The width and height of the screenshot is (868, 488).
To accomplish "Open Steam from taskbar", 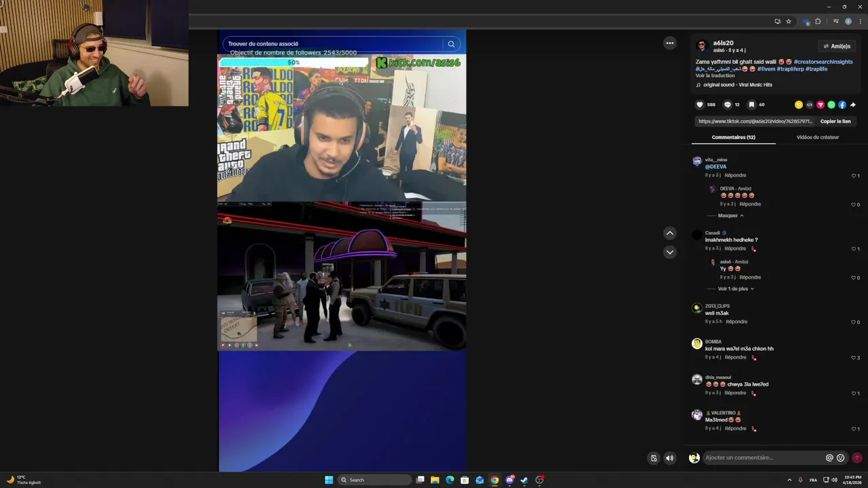I will pos(524,480).
